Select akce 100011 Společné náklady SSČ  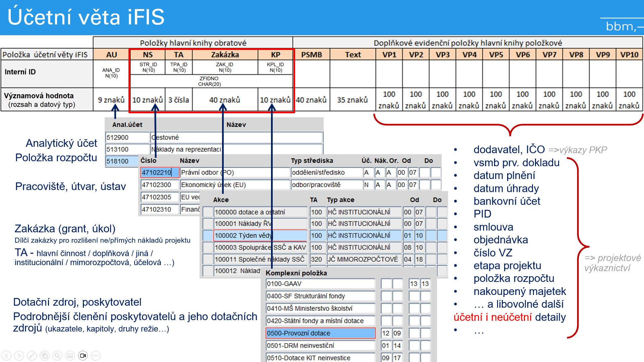pos(260,259)
